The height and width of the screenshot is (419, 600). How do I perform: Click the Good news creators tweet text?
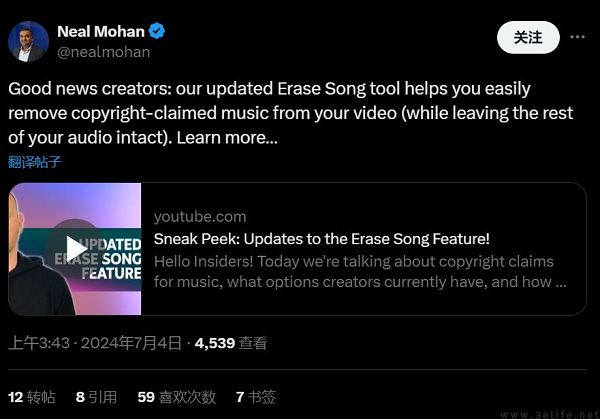tap(290, 112)
